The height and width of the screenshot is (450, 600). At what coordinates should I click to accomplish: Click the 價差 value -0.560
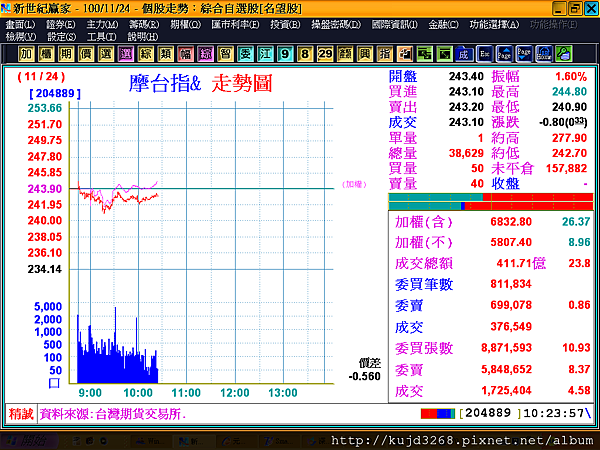(x=364, y=376)
